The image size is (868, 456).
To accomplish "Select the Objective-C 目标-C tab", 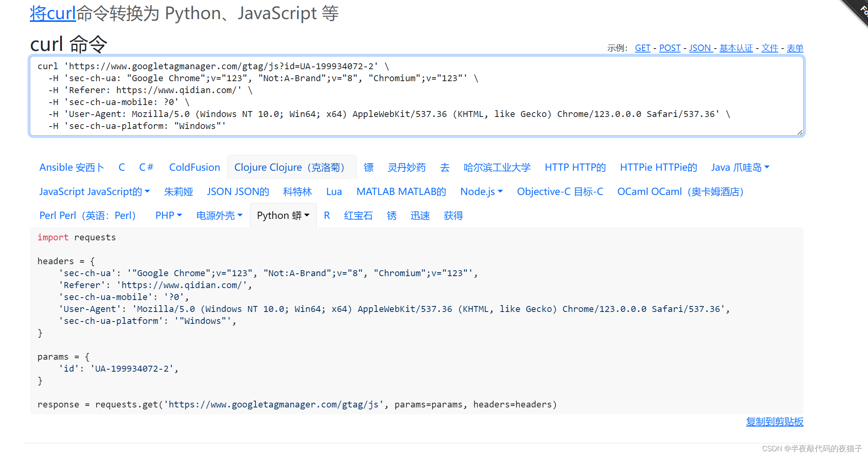I will (x=560, y=192).
